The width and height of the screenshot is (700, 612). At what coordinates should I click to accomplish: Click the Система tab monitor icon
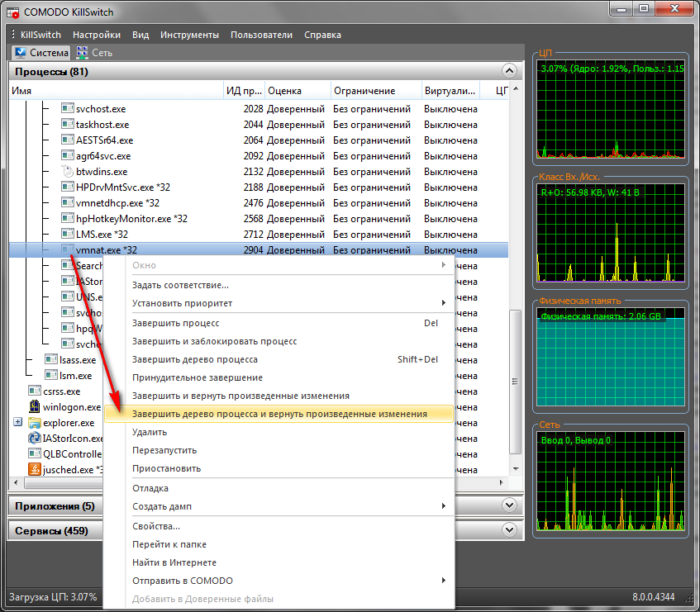click(x=20, y=52)
